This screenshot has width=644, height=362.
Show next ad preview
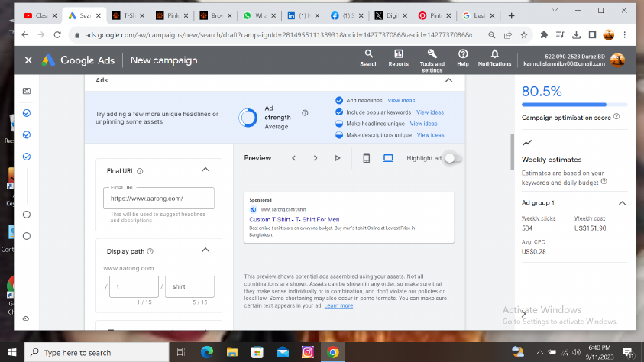[316, 158]
